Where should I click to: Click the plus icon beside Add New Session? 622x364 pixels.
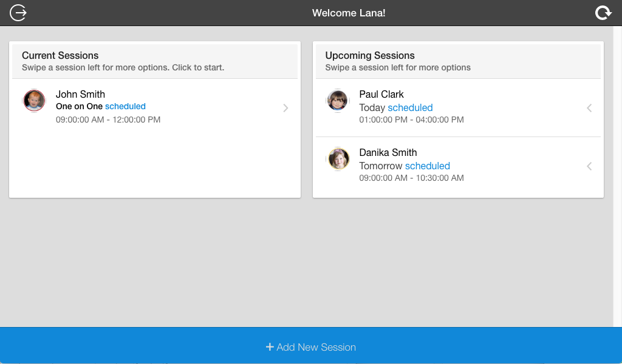coord(270,347)
